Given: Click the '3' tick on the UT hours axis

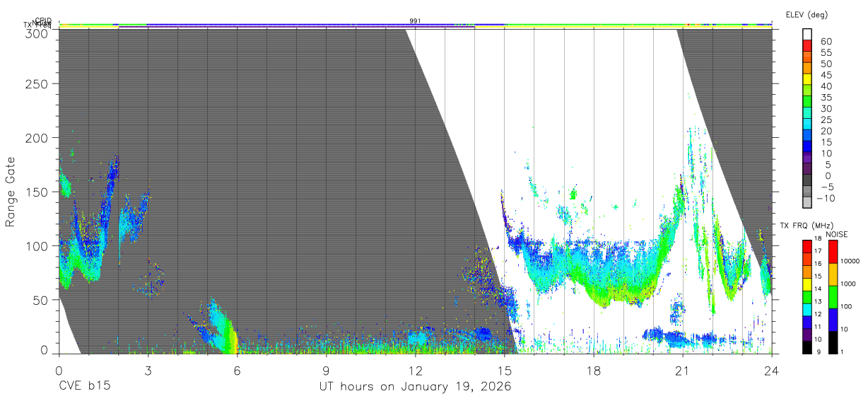Looking at the screenshot, I should point(148,370).
